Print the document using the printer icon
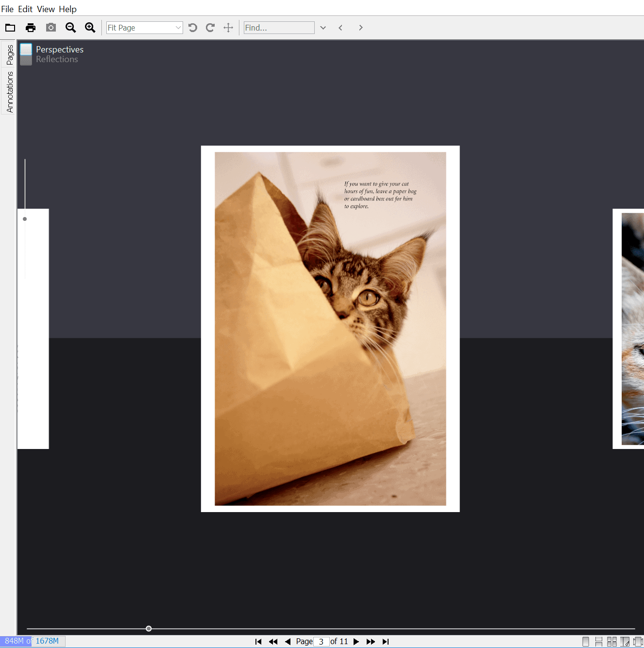This screenshot has height=648, width=644. click(31, 28)
